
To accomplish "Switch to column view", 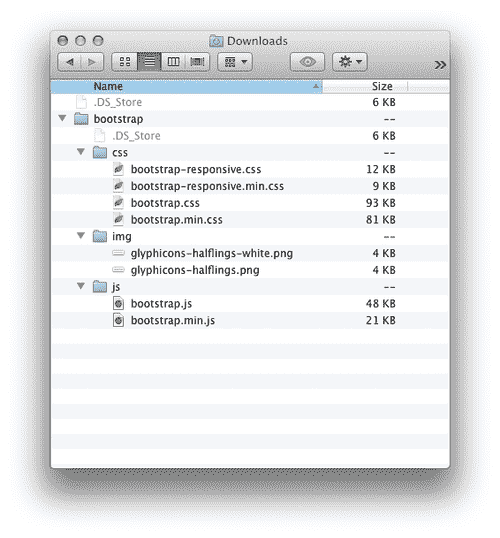I will pos(173,62).
